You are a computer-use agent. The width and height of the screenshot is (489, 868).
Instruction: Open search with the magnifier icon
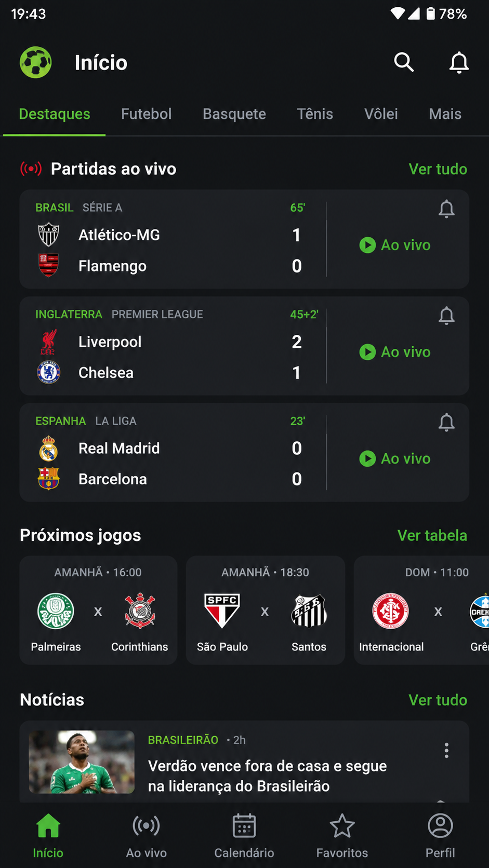click(404, 62)
